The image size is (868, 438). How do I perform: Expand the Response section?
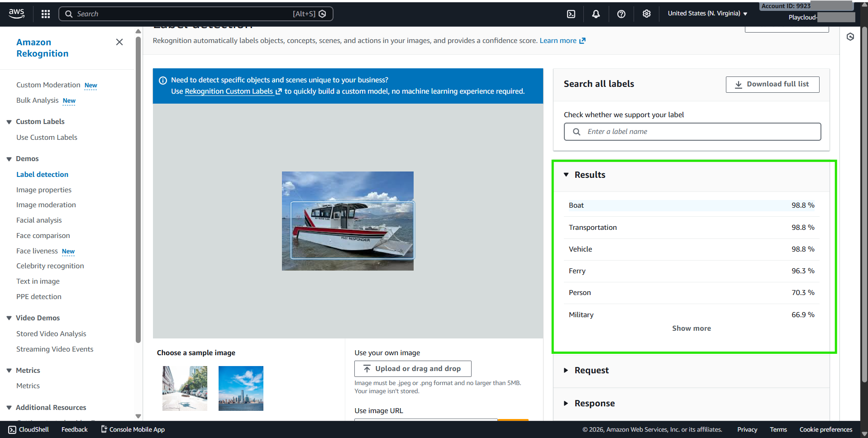tap(566, 403)
